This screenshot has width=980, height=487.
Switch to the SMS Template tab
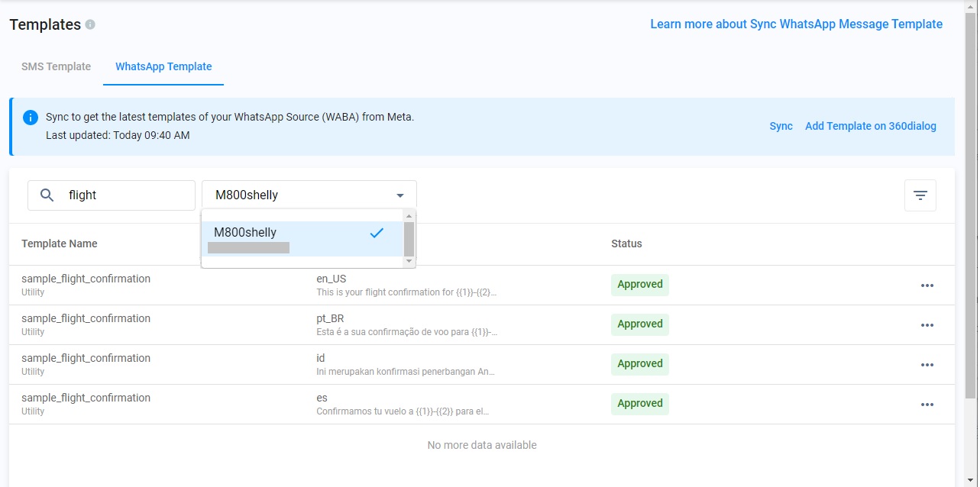tap(56, 66)
